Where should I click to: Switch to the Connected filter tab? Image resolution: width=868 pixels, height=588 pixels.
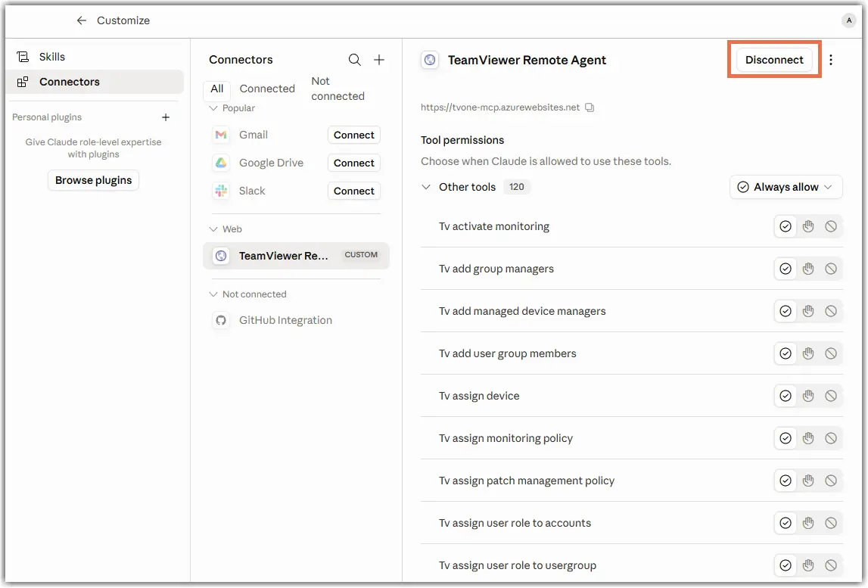267,89
